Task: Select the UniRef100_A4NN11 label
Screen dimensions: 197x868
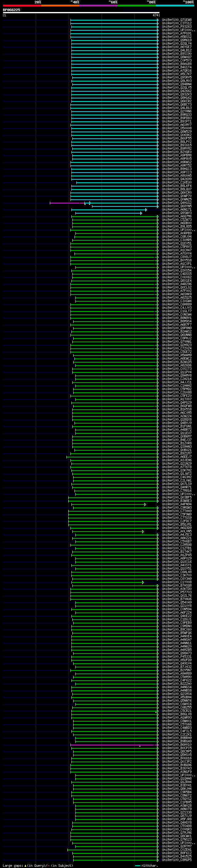Action: click(176, 643)
